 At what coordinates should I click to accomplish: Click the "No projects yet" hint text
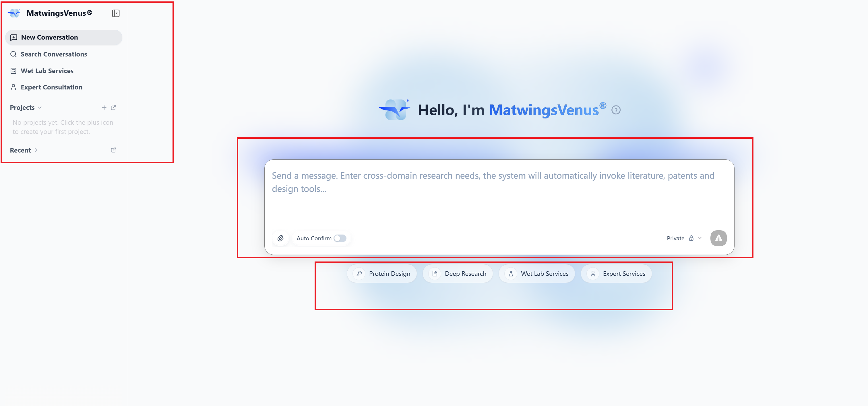[63, 127]
